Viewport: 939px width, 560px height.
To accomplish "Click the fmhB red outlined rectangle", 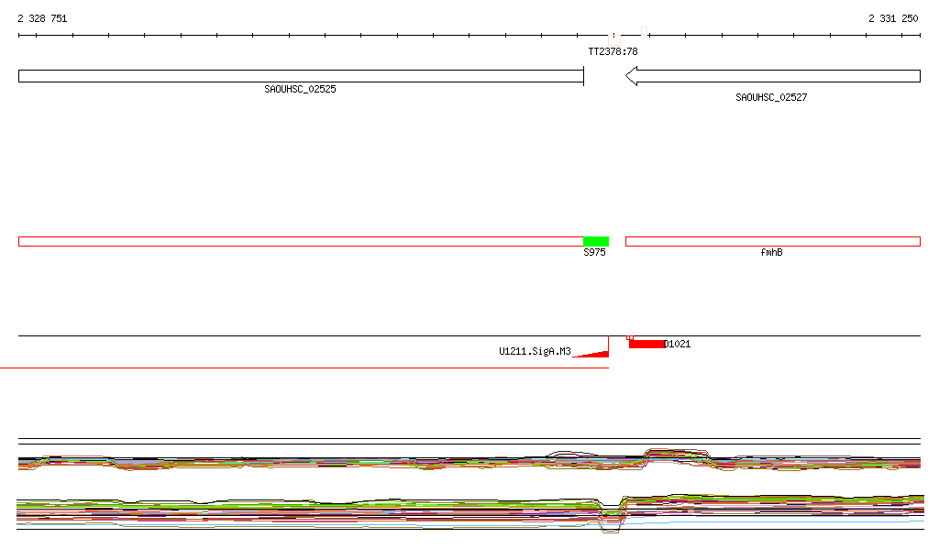I will click(x=772, y=242).
